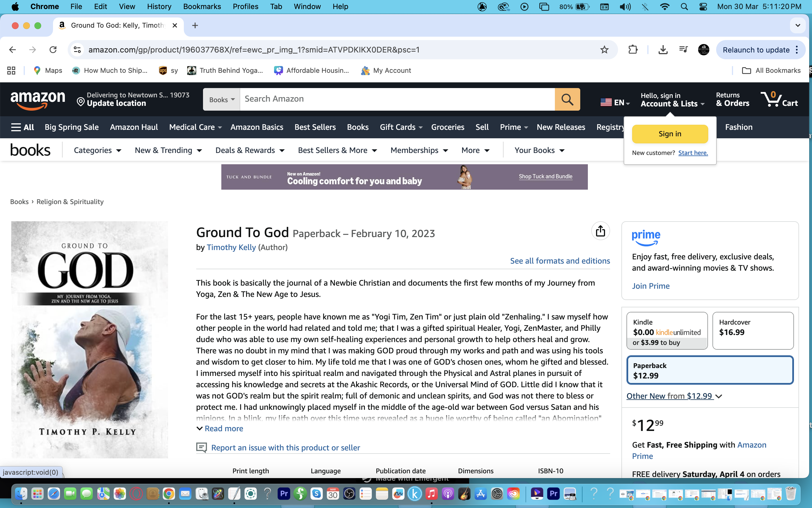This screenshot has height=508, width=812.
Task: Expand the Categories books menu
Action: (97, 150)
